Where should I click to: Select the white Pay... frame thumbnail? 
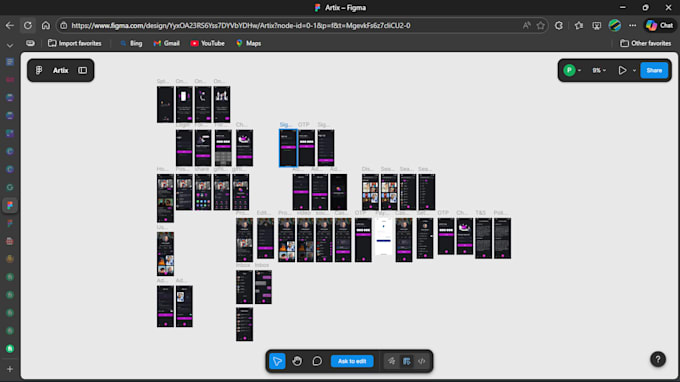383,237
